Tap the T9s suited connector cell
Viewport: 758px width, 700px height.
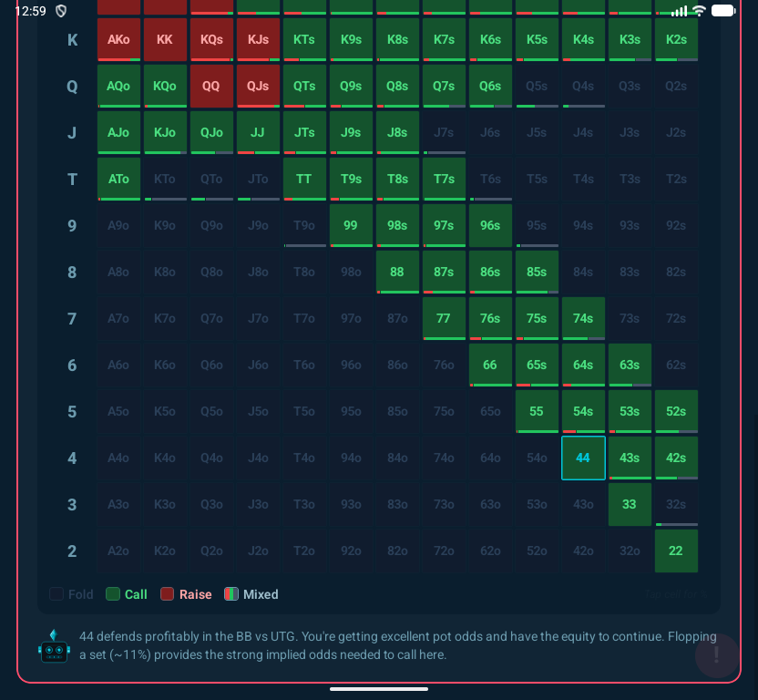(351, 180)
